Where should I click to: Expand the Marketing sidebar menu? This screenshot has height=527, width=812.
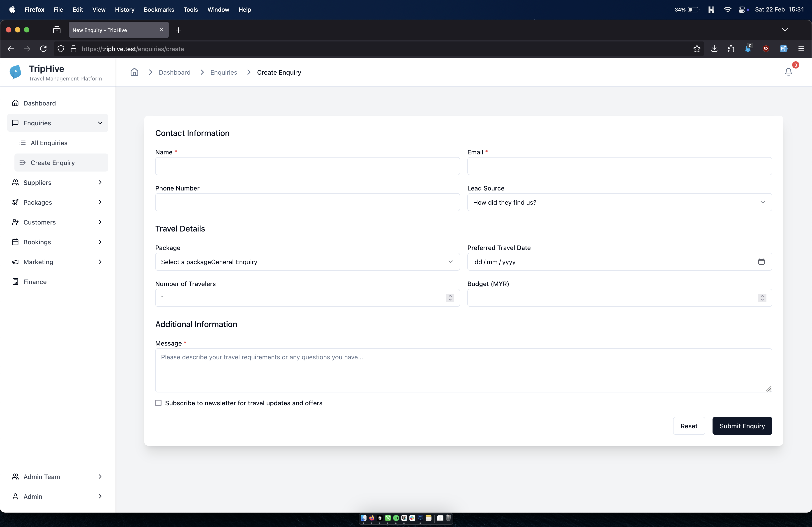[57, 261]
